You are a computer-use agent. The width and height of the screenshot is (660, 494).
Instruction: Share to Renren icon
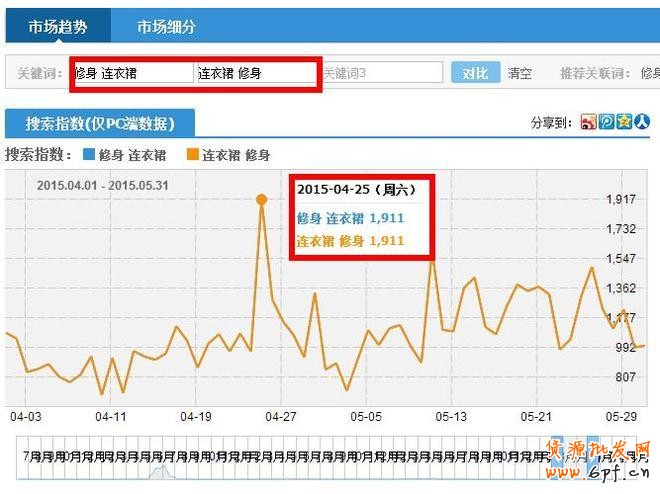pos(642,122)
